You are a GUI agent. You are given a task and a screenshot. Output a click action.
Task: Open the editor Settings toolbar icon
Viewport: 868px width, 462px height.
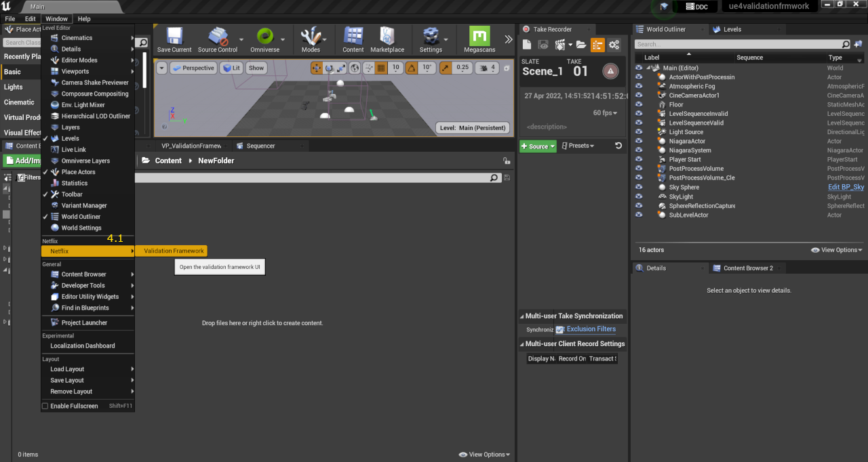[x=431, y=37]
